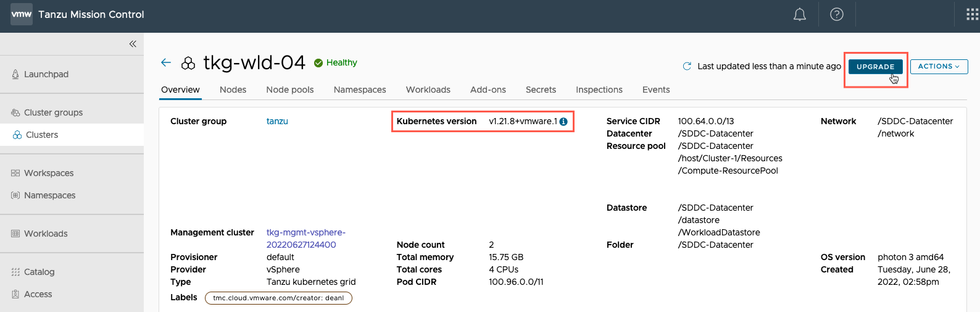Open the notifications bell
Image resolution: width=980 pixels, height=312 pixels.
pyautogui.click(x=800, y=14)
